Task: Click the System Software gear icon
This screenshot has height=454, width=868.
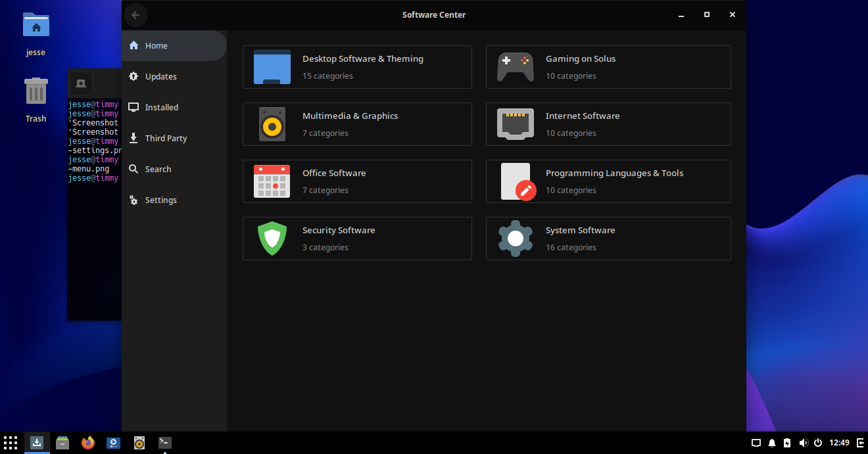Action: (x=516, y=238)
